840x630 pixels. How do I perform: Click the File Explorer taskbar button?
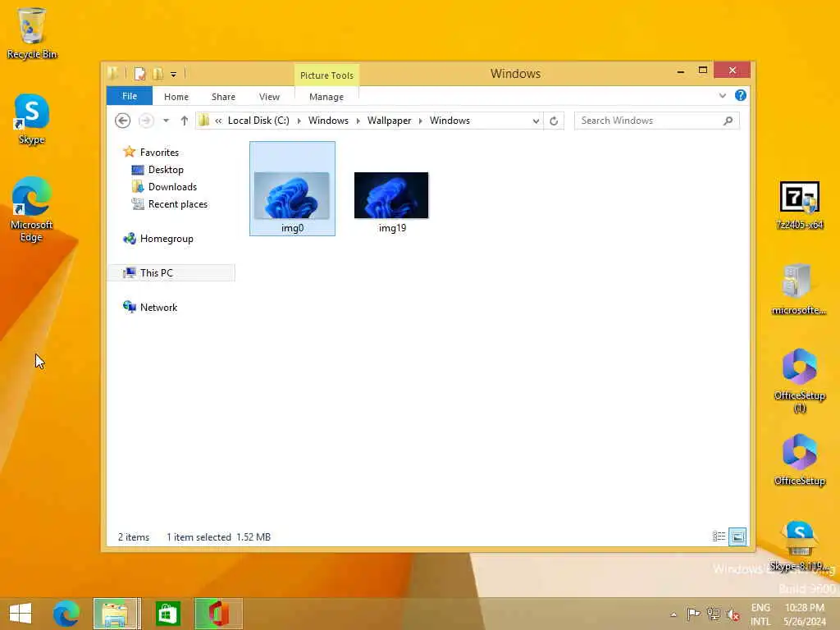(x=117, y=614)
